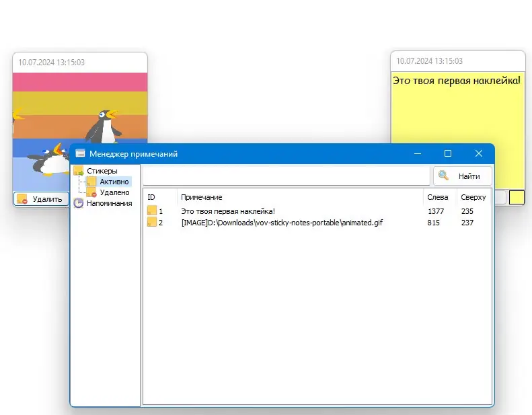Viewport: 532px width, 415px height.
Task: Sort by the Сверху column header
Action: 473,197
